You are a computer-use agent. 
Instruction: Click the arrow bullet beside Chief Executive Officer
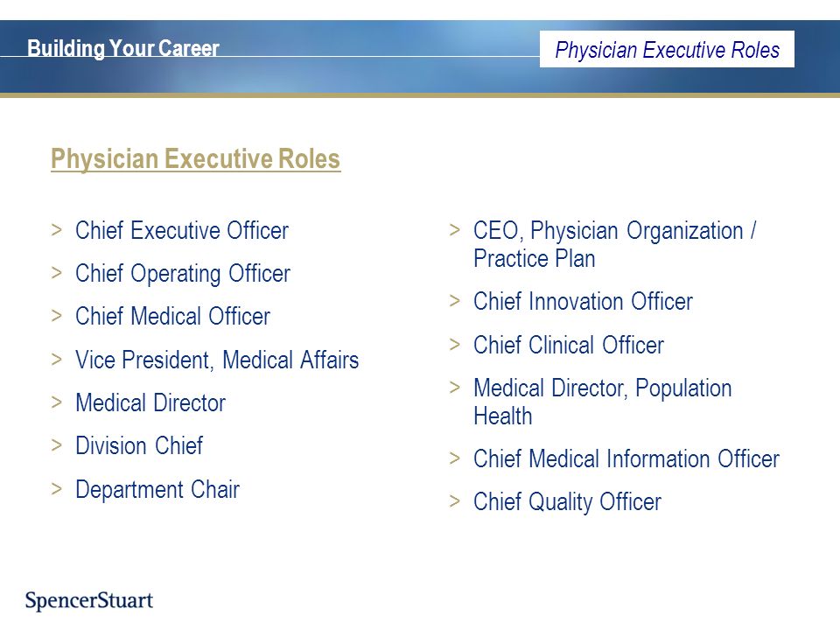click(57, 230)
